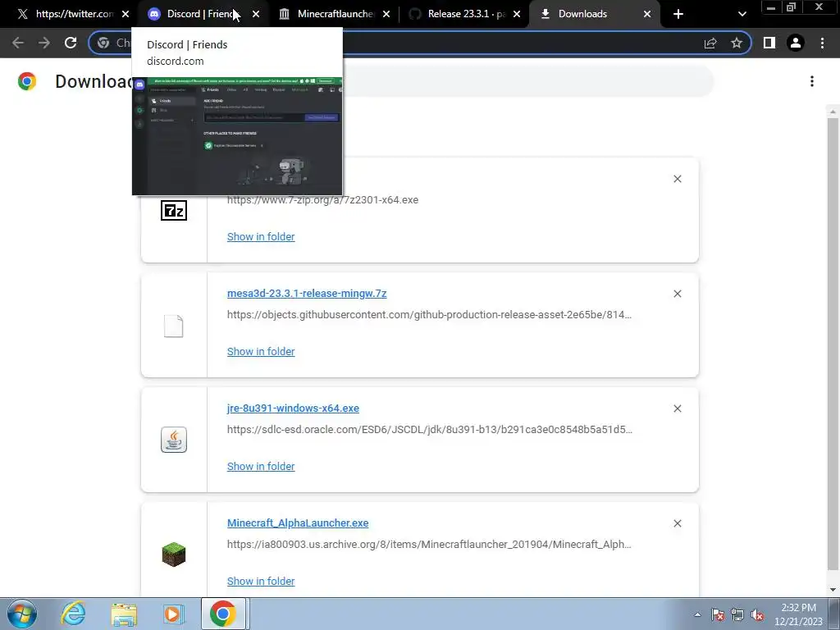Viewport: 840px width, 630px height.
Task: Show jre-8u391 file in folder
Action: tap(261, 466)
